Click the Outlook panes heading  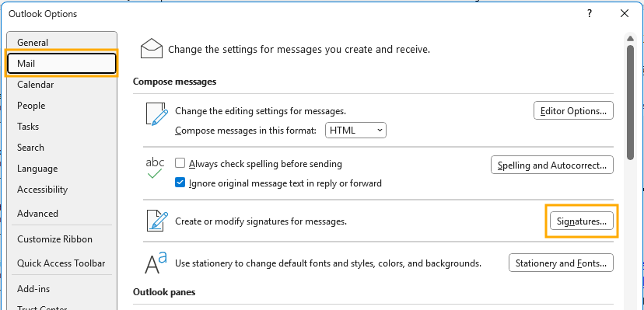pos(164,292)
